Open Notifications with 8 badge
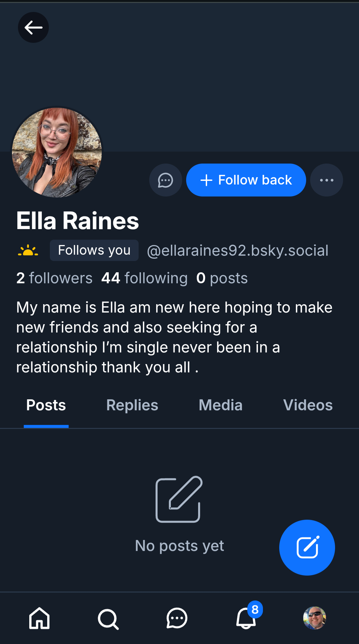Screen dimensions: 359x644 tap(246, 618)
